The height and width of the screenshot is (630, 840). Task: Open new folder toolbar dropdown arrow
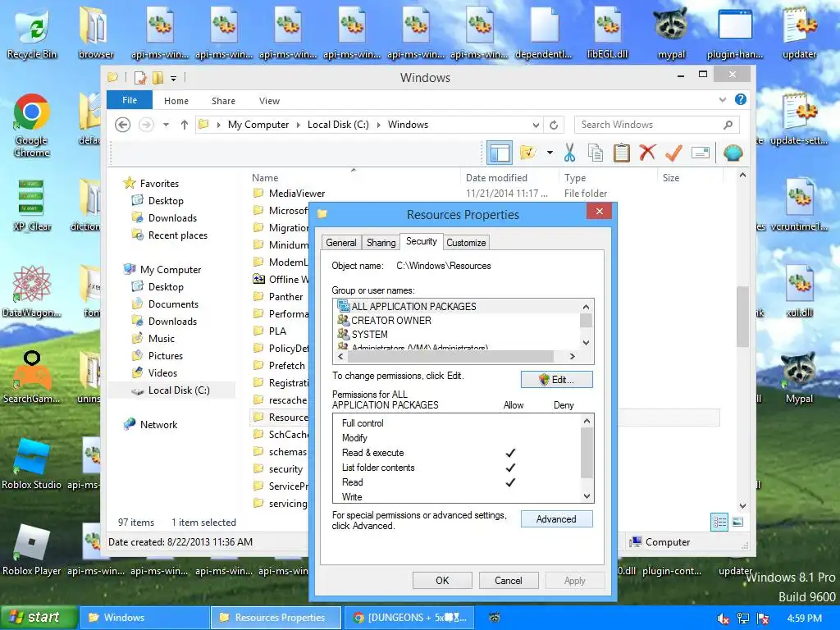(550, 153)
